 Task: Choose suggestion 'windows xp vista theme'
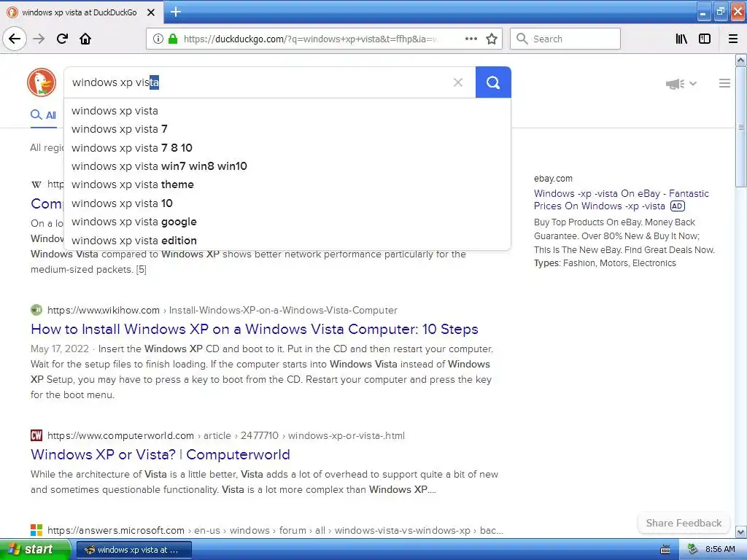pos(287,184)
